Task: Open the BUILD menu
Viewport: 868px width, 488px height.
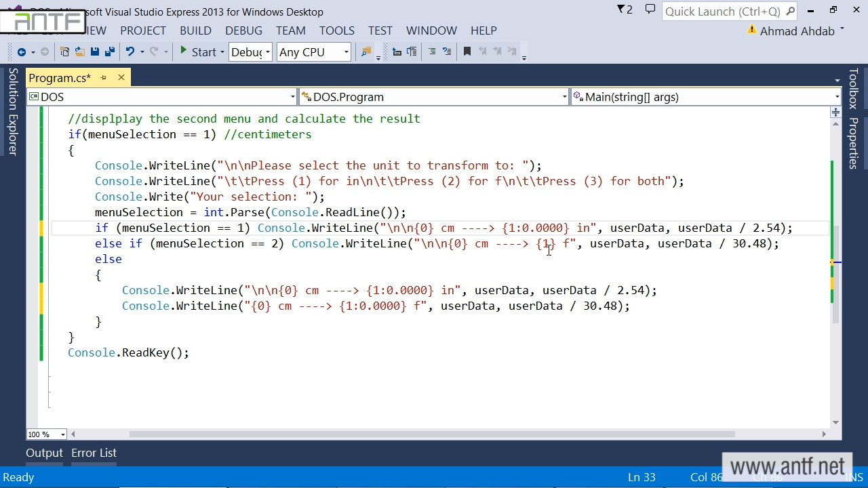Action: point(195,30)
